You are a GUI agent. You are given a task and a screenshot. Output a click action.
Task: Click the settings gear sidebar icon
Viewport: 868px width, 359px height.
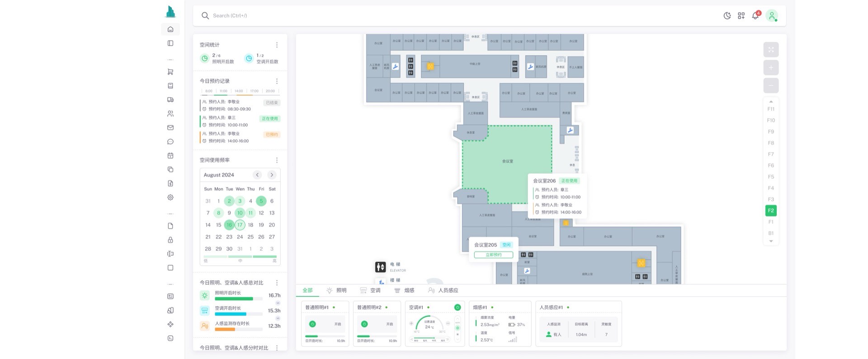pyautogui.click(x=170, y=197)
